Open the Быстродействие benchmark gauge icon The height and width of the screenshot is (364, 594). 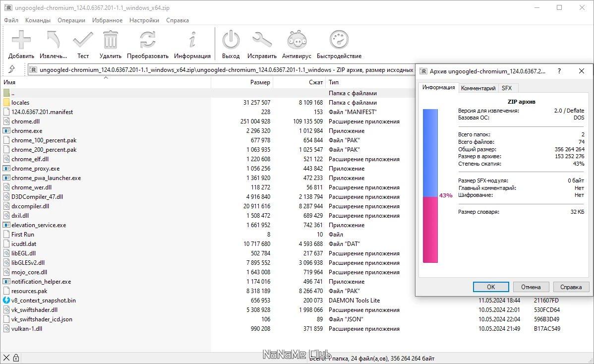[x=339, y=40]
